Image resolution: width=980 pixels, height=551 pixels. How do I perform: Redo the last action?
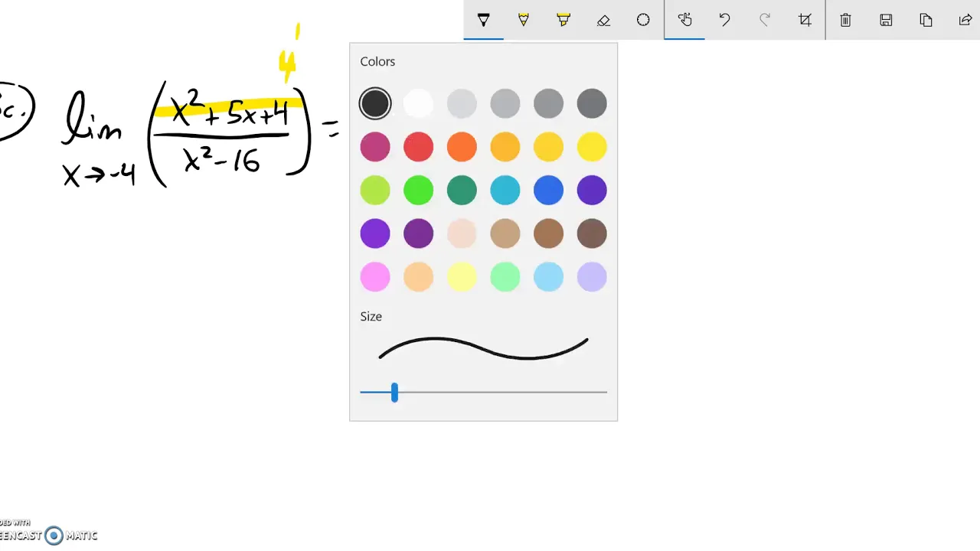[764, 20]
